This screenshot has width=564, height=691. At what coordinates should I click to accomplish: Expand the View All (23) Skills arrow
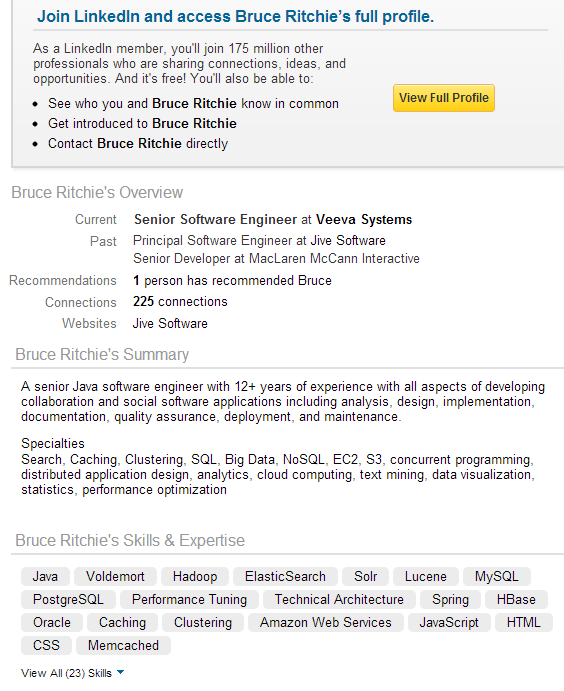click(121, 672)
